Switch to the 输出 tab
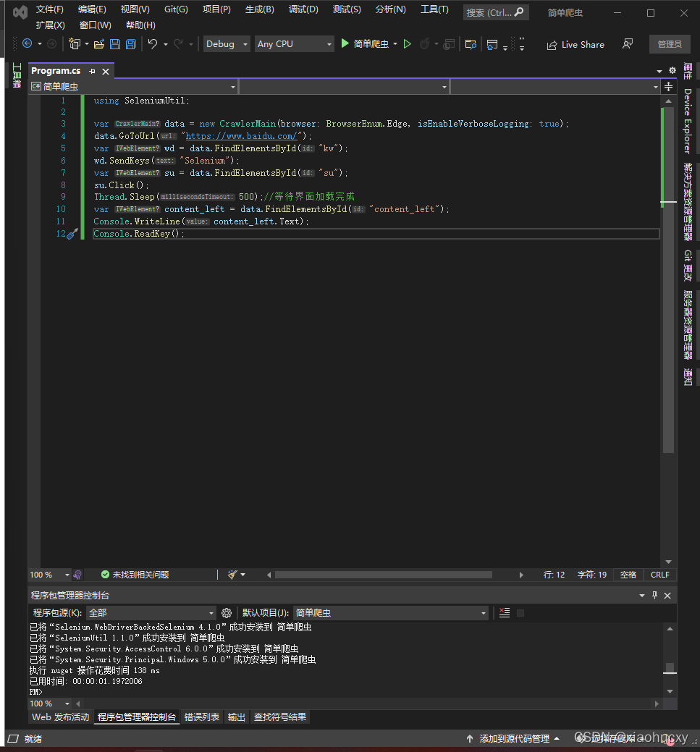This screenshot has height=752, width=700. tap(237, 717)
